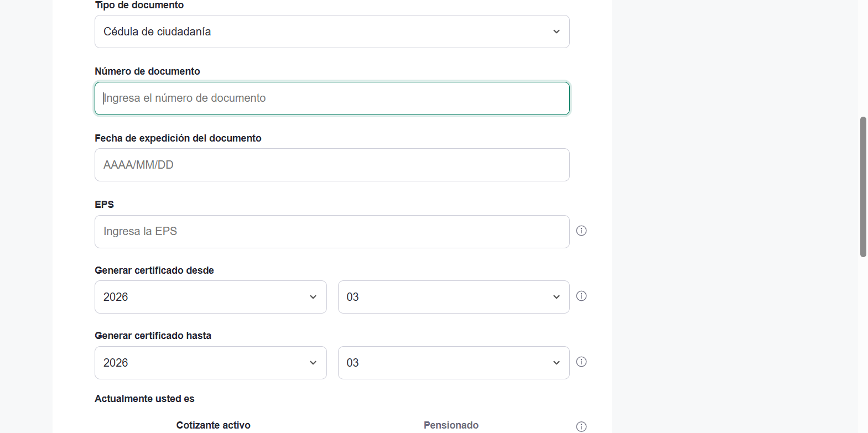Image resolution: width=868 pixels, height=433 pixels.
Task: Open the 'Generar certificado hasta' year dropdown
Action: (x=210, y=363)
